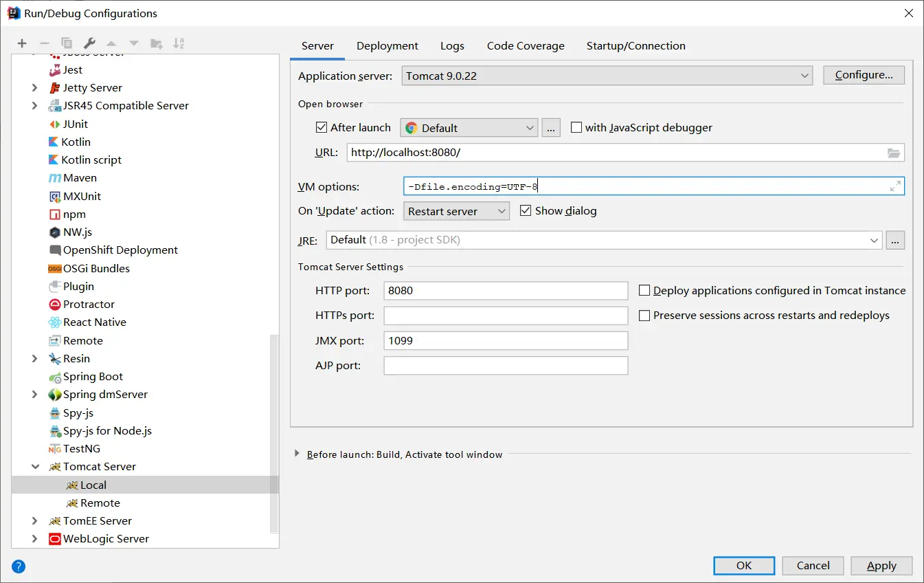924x583 pixels.
Task: Toggle the Show dialog checkbox
Action: click(x=526, y=210)
